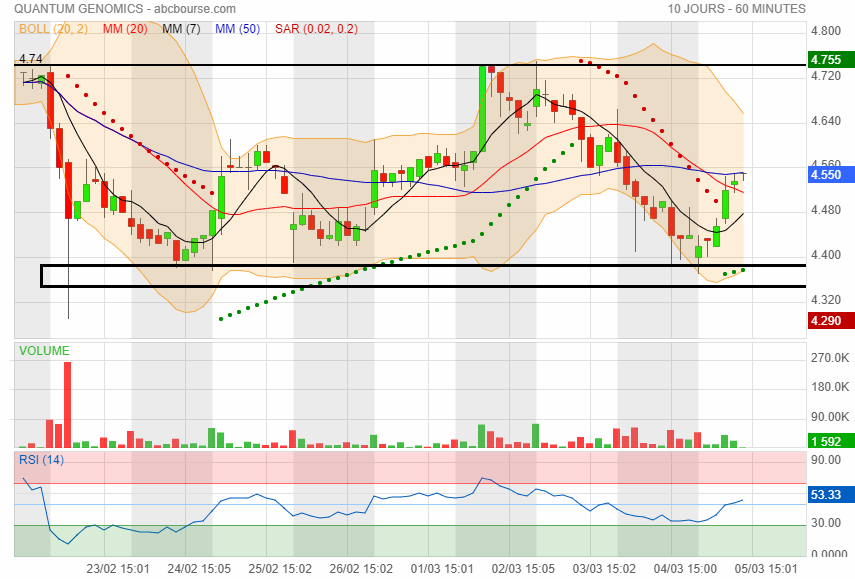
Task: Click the 01/03 15:01 date label
Action: (x=442, y=569)
